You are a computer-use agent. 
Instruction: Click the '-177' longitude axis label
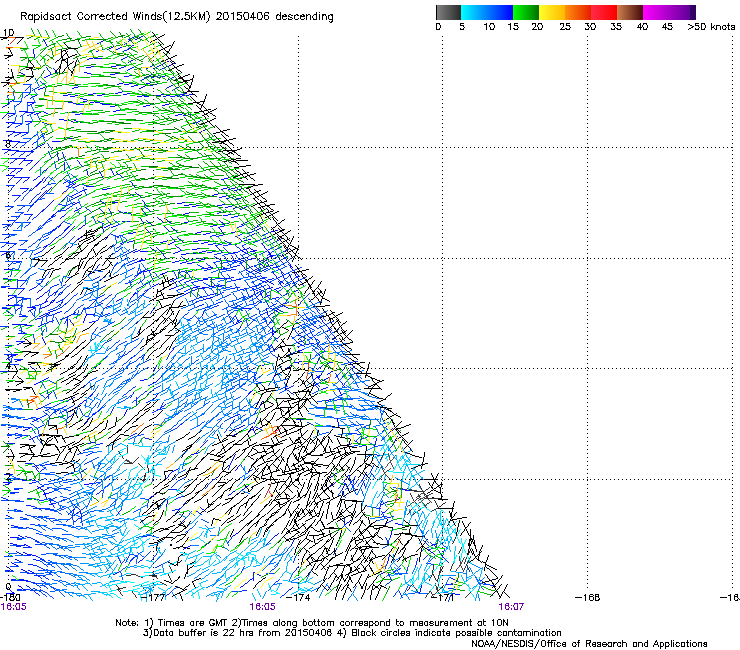[x=153, y=597]
